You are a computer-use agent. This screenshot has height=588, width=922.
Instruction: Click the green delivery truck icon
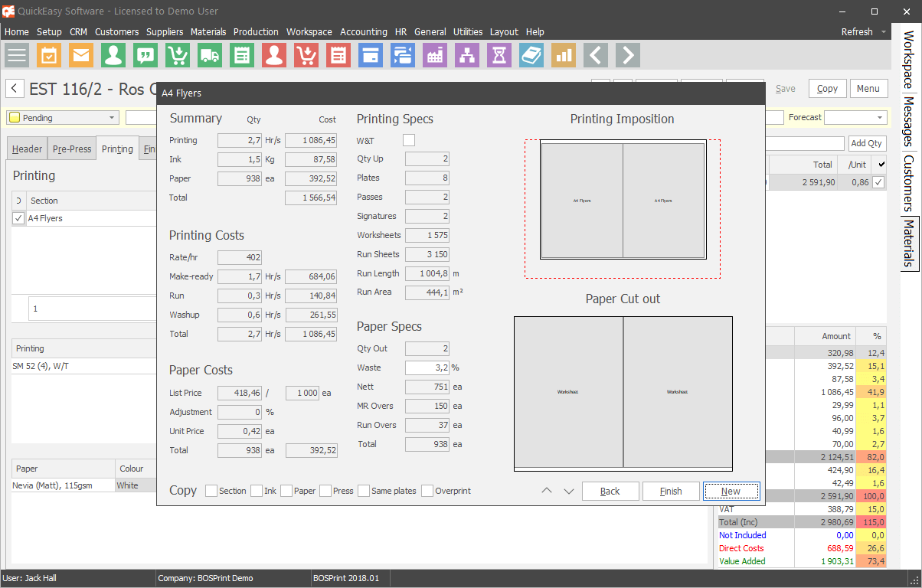[210, 55]
